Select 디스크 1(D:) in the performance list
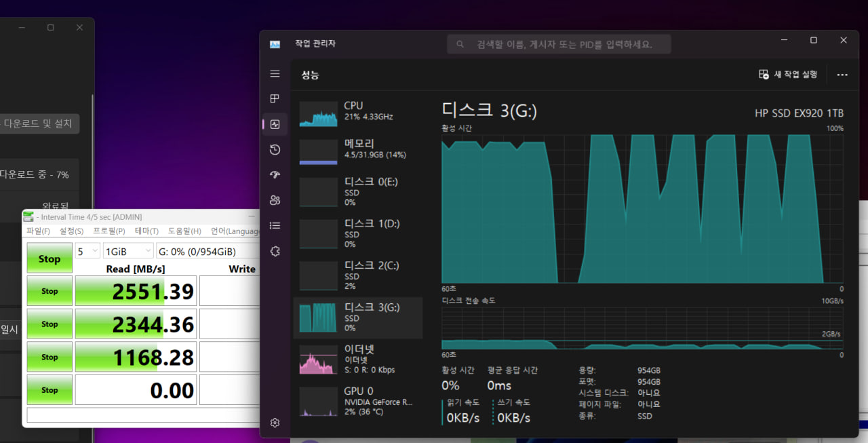Image resolution: width=868 pixels, height=443 pixels. [358, 234]
